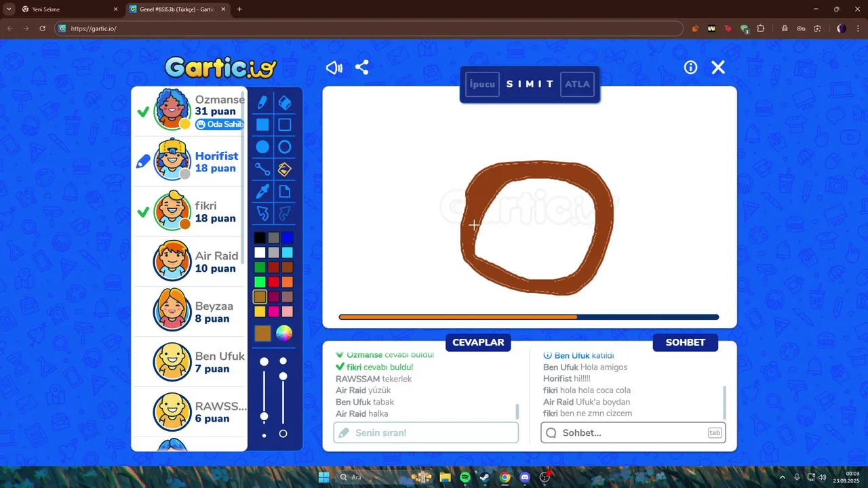This screenshot has height=488, width=868.
Task: Click the CEVAPLAR tab label
Action: [478, 342]
